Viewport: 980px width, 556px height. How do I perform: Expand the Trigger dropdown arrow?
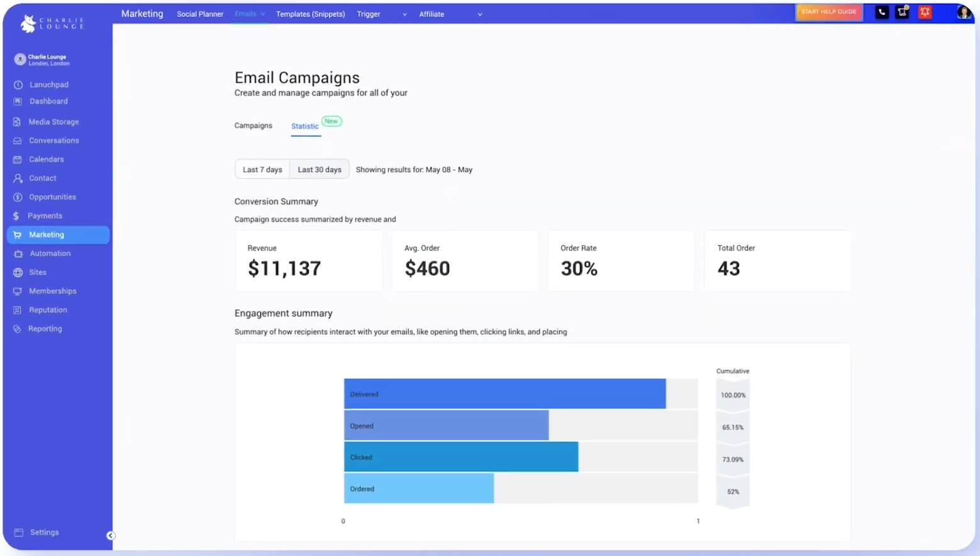(x=404, y=14)
